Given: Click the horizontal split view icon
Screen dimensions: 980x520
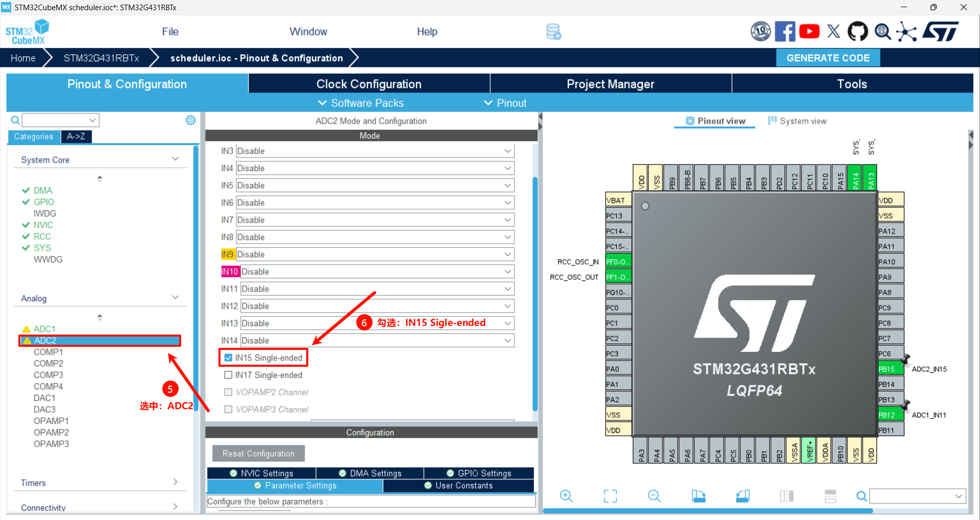Looking at the screenshot, I should point(830,496).
